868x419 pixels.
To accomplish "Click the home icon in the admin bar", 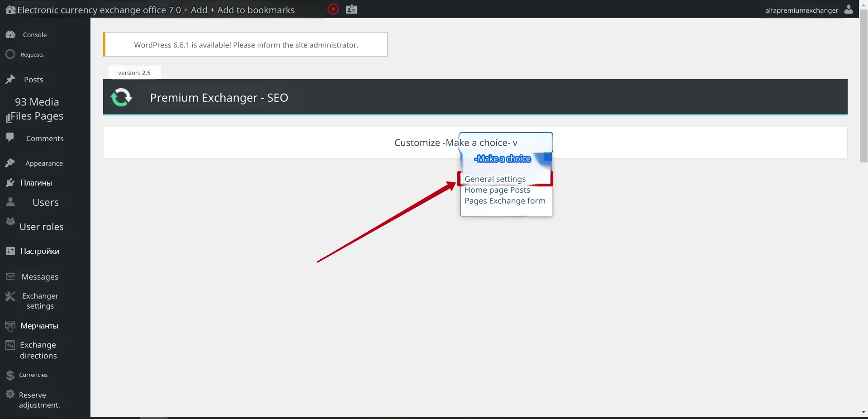I will pos(10,10).
